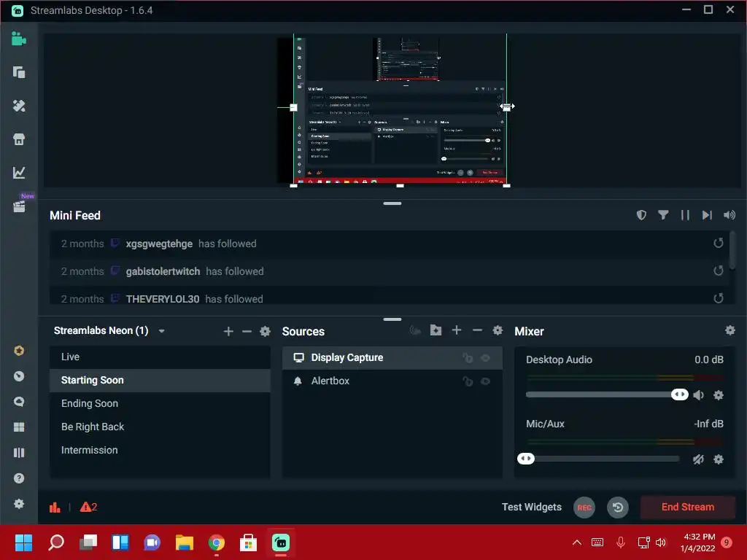Remove the selected source with minus icon
The height and width of the screenshot is (560, 747).
pos(477,330)
